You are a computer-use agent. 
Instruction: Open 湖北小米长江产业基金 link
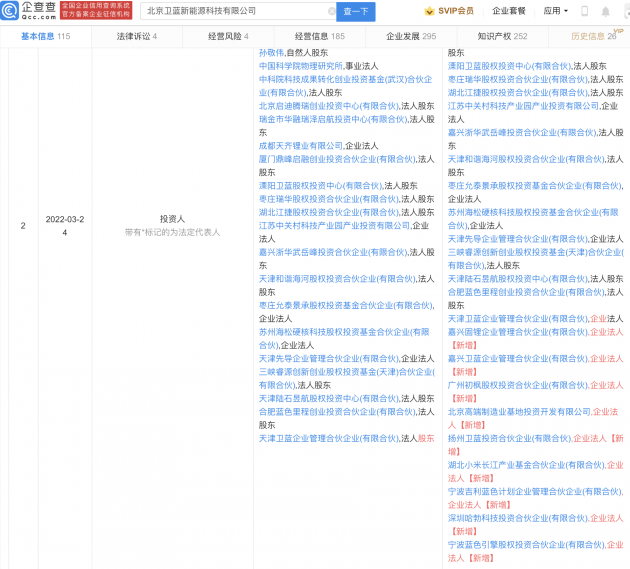(x=526, y=465)
